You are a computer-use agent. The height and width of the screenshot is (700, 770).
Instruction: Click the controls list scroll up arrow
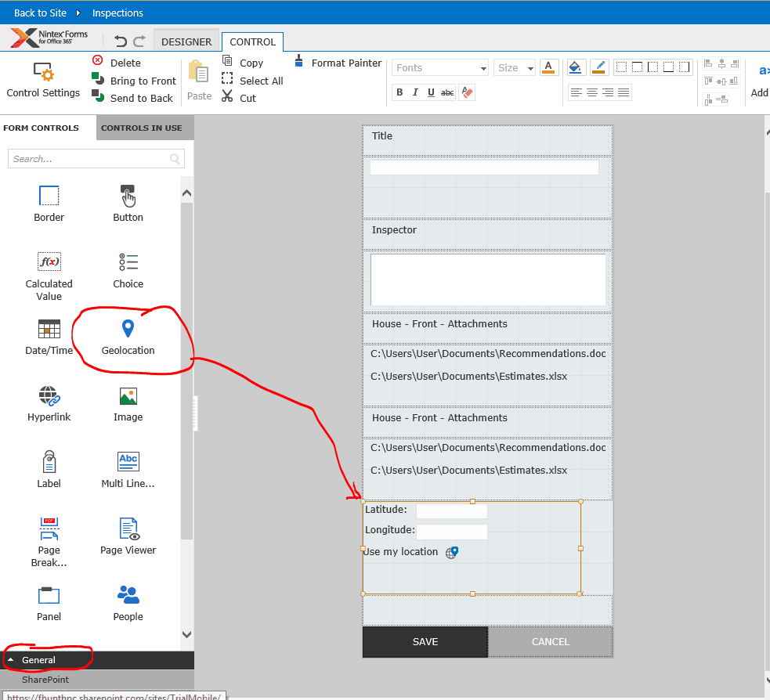click(x=186, y=193)
